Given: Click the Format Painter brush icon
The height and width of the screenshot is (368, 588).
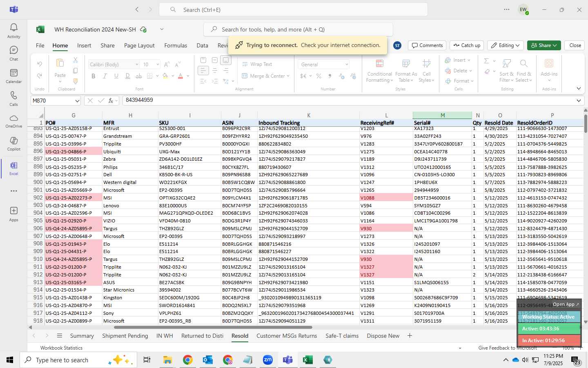Looking at the screenshot, I should tap(76, 81).
